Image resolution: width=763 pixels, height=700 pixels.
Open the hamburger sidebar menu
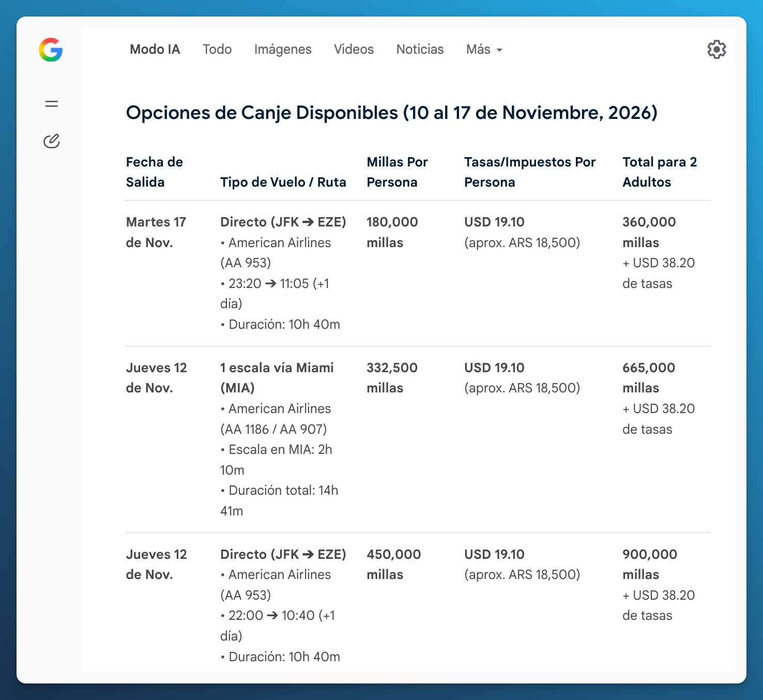[x=52, y=104]
